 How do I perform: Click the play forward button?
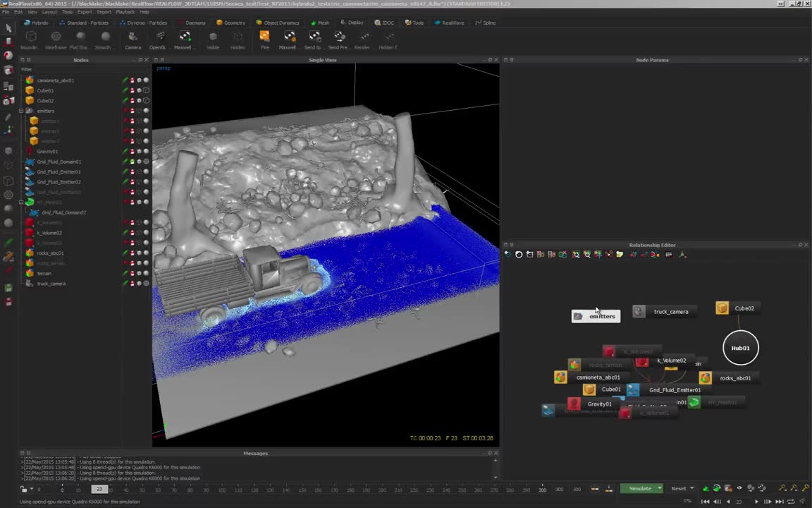(x=756, y=502)
